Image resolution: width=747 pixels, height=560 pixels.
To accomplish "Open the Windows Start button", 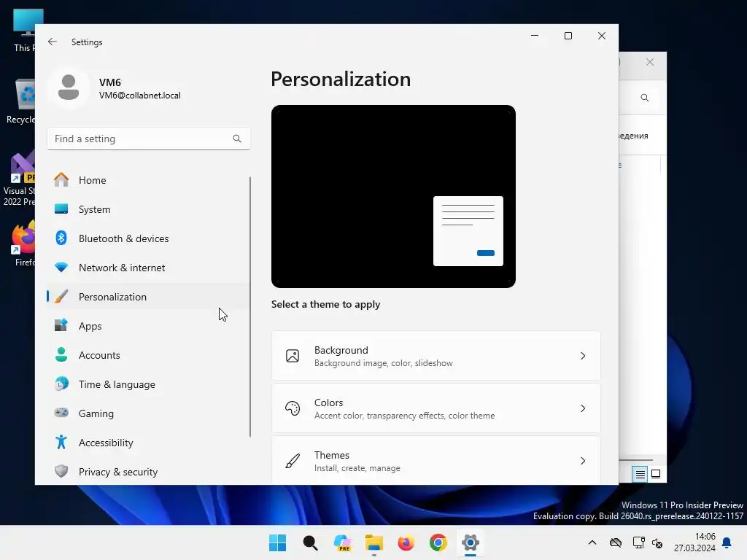I will 278,542.
